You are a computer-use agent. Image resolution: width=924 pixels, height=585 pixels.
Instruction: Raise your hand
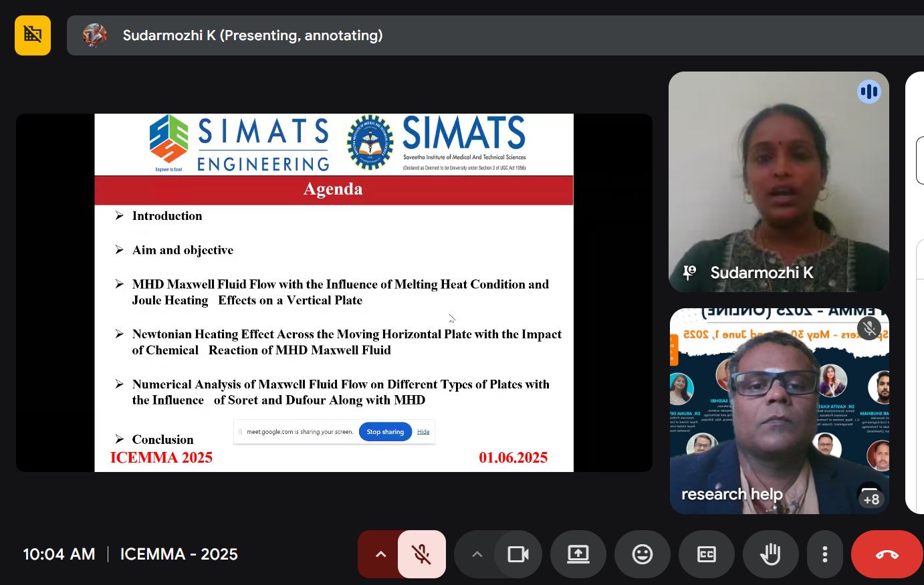[770, 554]
